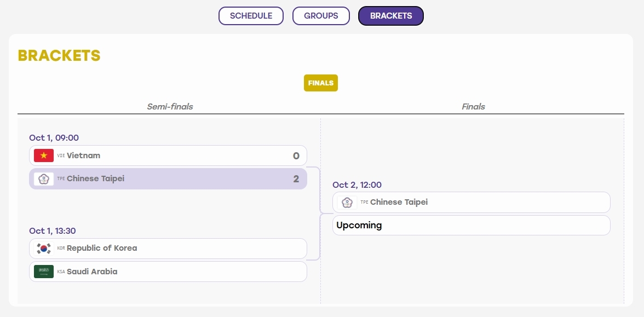Click the Oct 1, 09:00 match time
644x317 pixels.
54,137
